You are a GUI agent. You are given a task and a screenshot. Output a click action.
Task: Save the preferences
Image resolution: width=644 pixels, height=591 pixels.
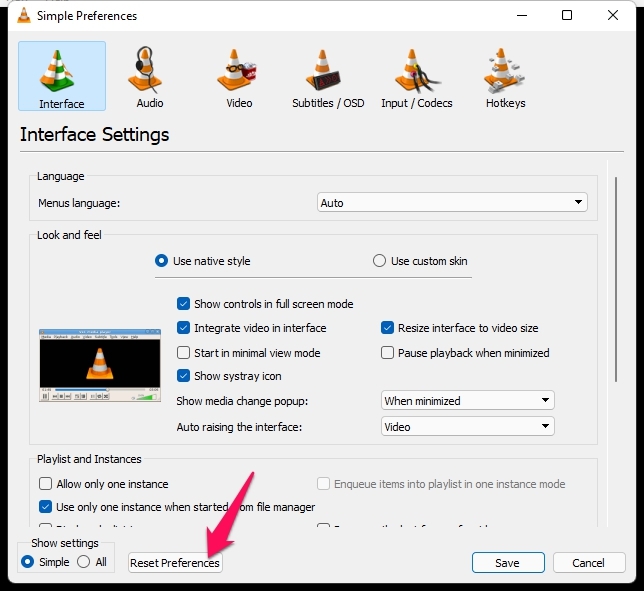click(x=508, y=563)
